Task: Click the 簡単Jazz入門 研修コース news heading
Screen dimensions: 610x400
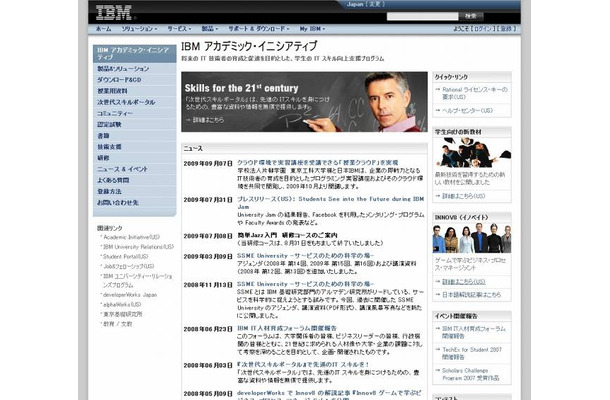Action: click(x=287, y=235)
